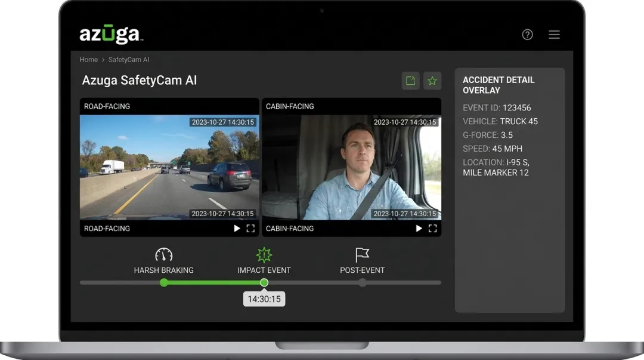This screenshot has width=644, height=360.
Task: Click the Impact Event timeline handle
Action: coord(264,282)
